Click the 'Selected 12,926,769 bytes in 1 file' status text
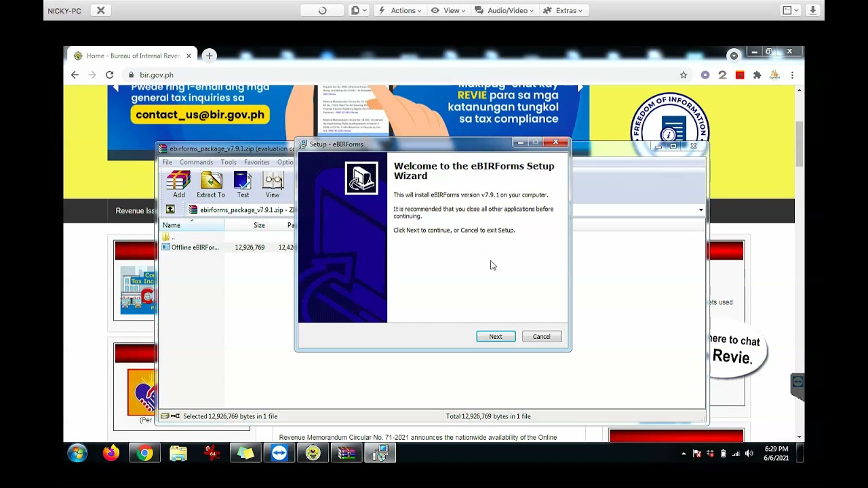The image size is (868, 488). pyautogui.click(x=230, y=416)
